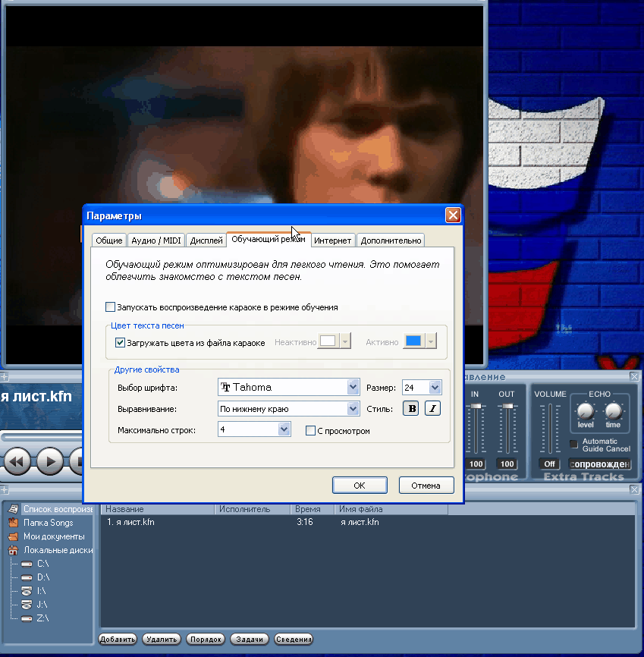Select Локальные диски home icon

14,550
